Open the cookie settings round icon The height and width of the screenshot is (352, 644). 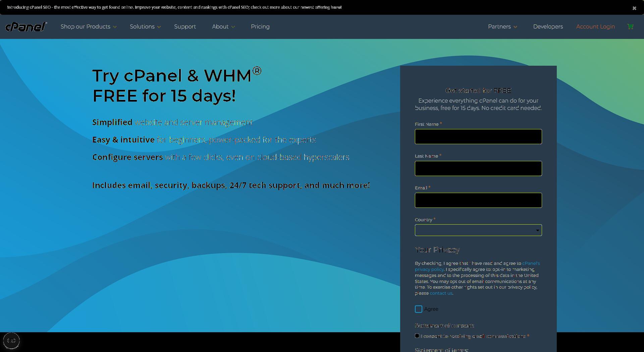pos(11,341)
